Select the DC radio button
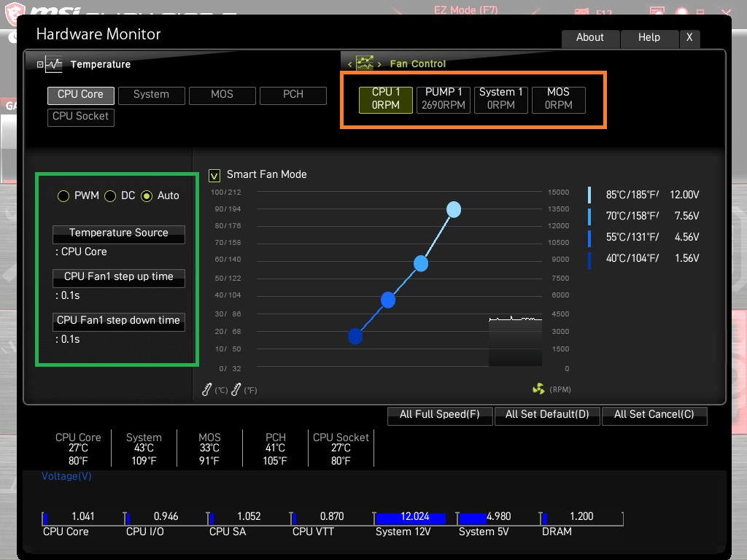Screen dimensions: 747x560 [x=110, y=196]
